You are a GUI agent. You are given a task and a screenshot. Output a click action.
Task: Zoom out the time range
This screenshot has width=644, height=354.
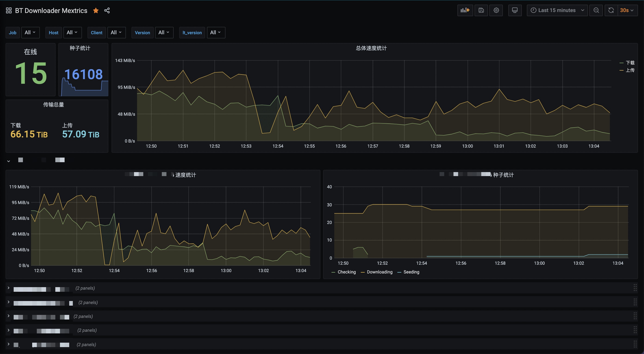[x=596, y=10]
